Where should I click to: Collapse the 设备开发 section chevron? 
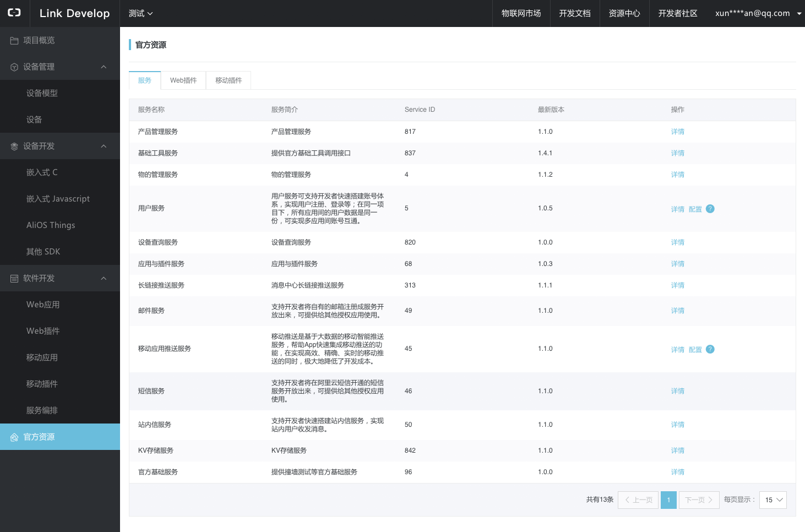(x=104, y=146)
